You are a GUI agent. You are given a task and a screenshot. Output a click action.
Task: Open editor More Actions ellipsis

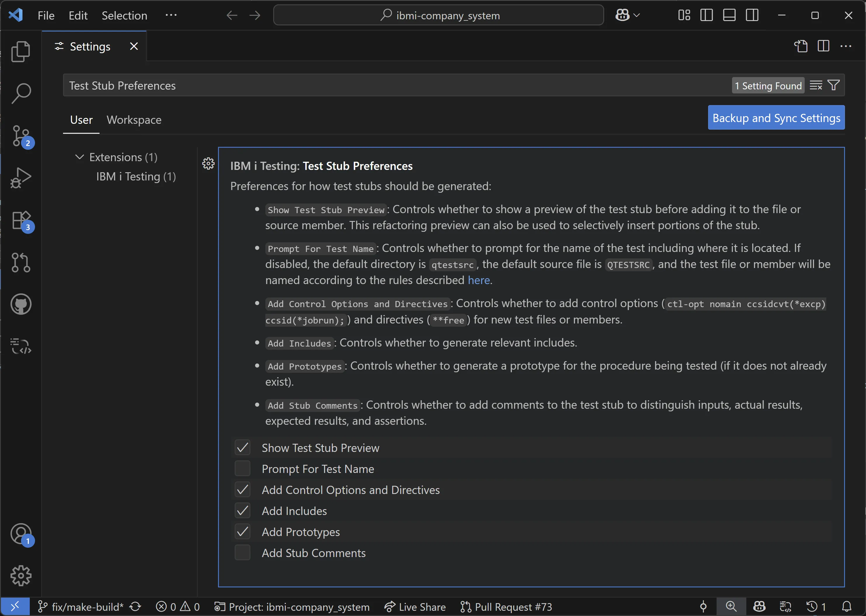pyautogui.click(x=846, y=46)
